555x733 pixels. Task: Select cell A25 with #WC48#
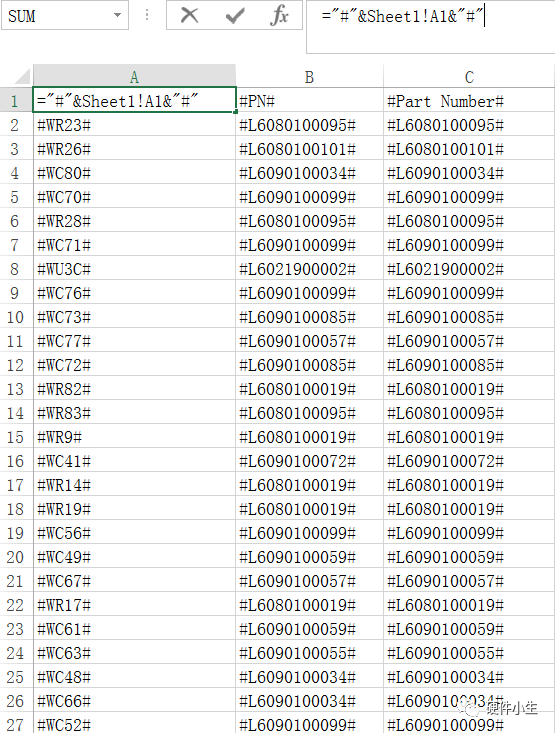coord(134,676)
